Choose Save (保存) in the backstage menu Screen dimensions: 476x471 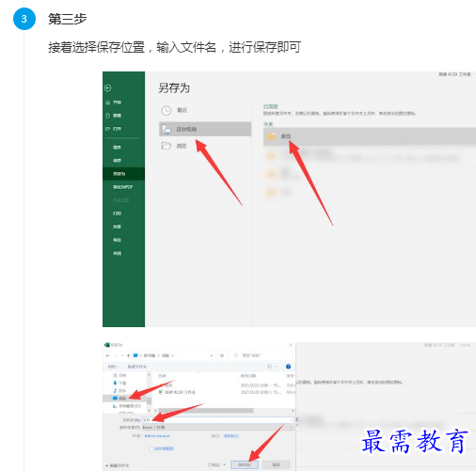pyautogui.click(x=117, y=161)
